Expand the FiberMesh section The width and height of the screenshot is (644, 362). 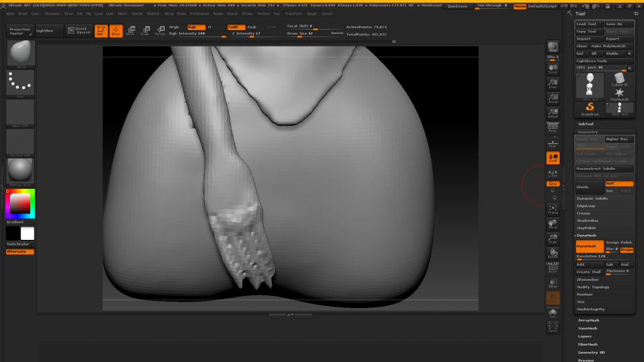coord(588,344)
